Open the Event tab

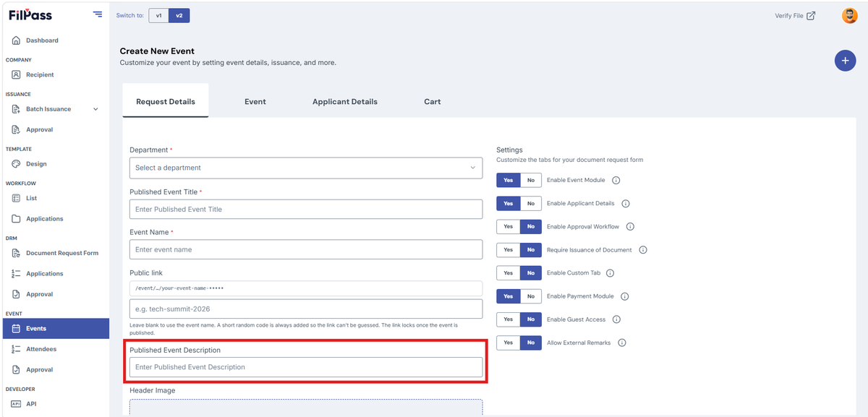coord(255,101)
